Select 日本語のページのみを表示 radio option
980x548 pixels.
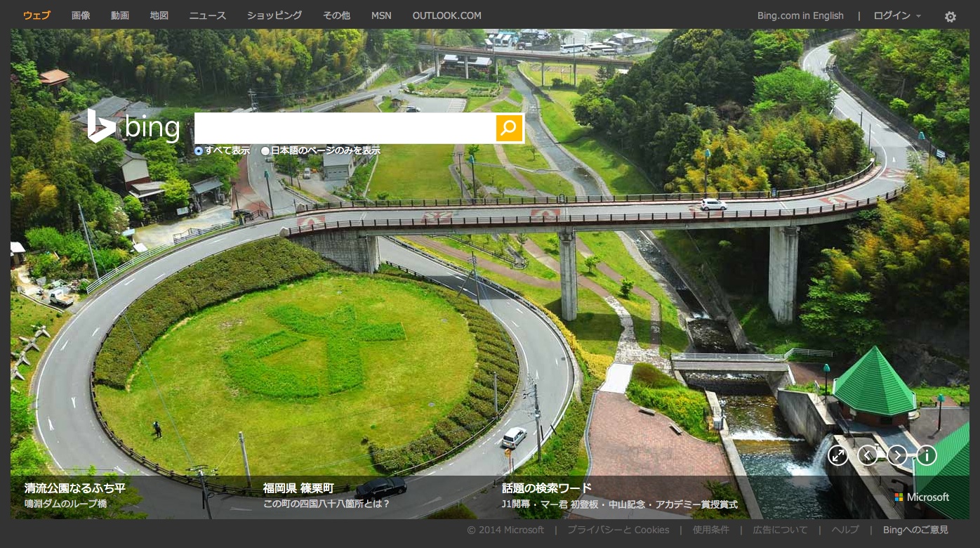click(x=265, y=150)
